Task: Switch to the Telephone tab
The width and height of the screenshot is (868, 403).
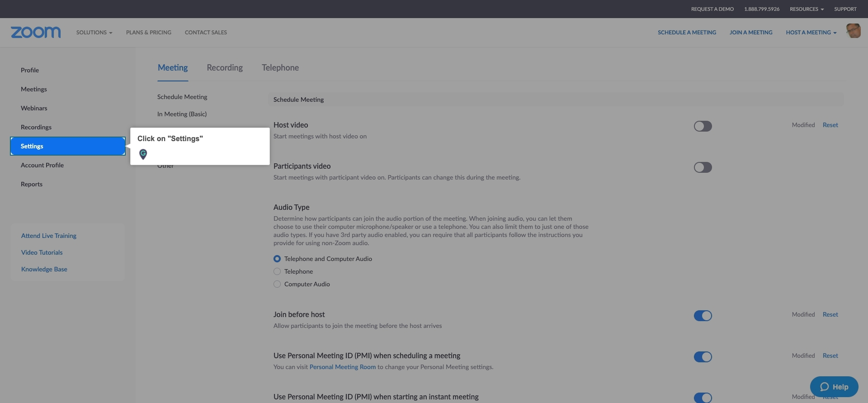Action: tap(280, 68)
